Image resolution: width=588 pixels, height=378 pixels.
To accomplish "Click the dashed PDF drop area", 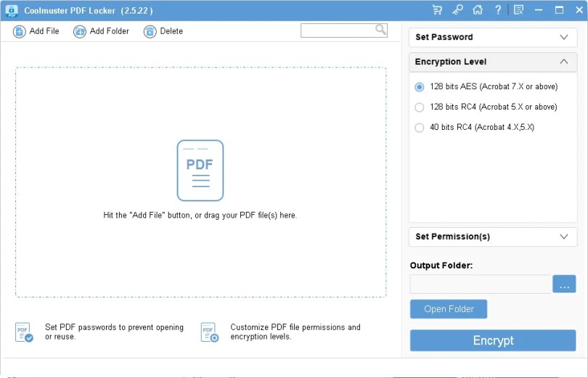I will click(x=200, y=182).
